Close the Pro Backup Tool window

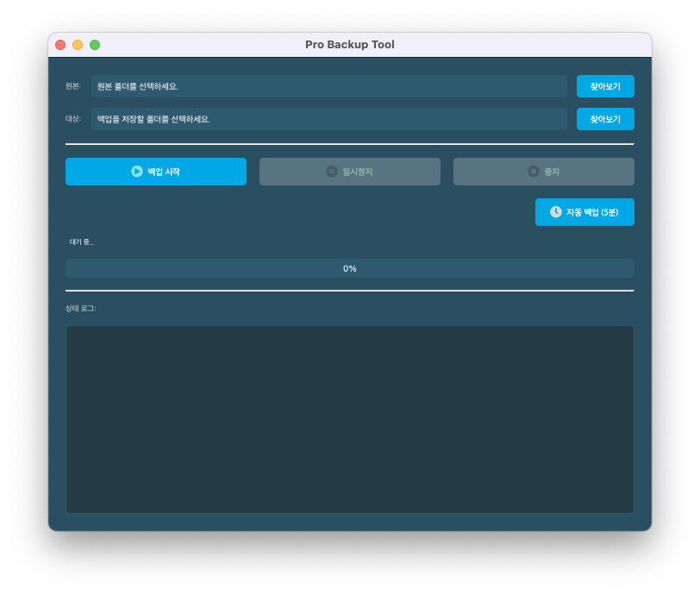60,45
